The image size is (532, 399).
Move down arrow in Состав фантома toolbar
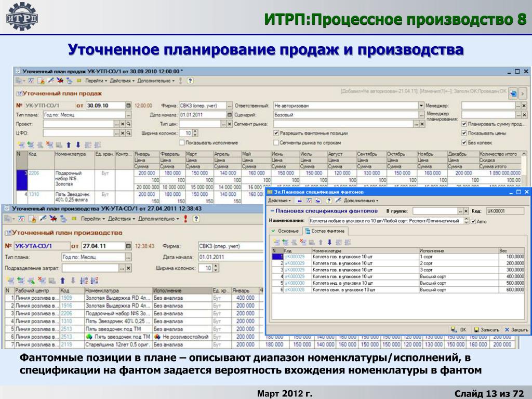pos(329,242)
